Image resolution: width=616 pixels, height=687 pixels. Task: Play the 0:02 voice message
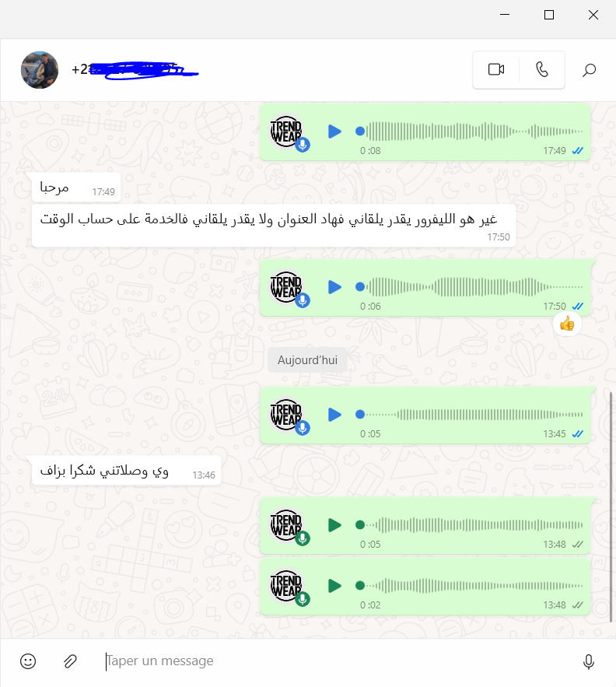pyautogui.click(x=334, y=586)
